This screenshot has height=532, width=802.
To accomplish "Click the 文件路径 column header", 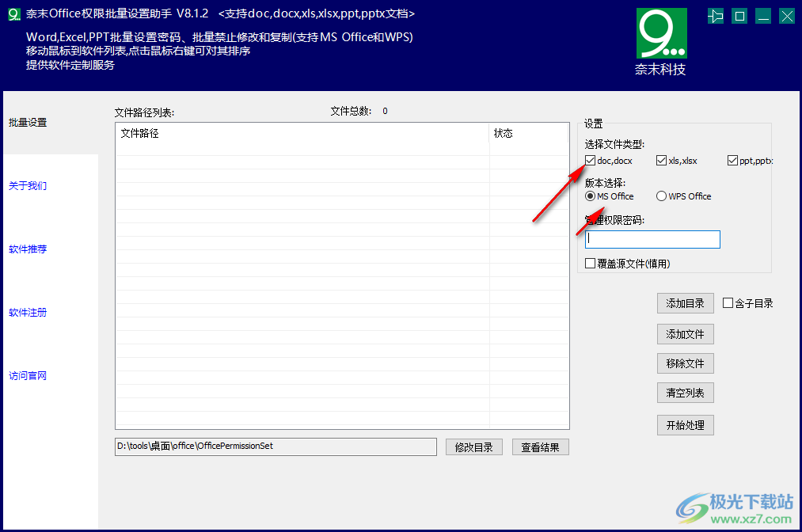I will 302,134.
